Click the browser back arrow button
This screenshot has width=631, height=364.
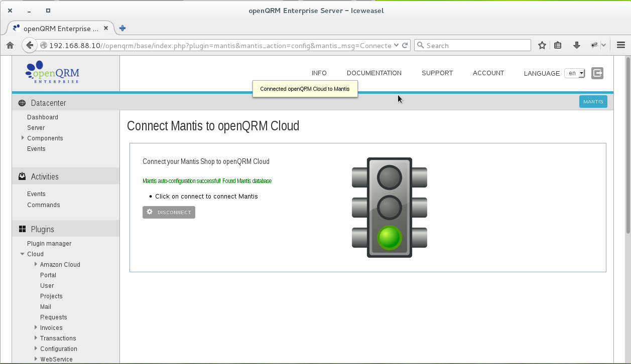[30, 45]
